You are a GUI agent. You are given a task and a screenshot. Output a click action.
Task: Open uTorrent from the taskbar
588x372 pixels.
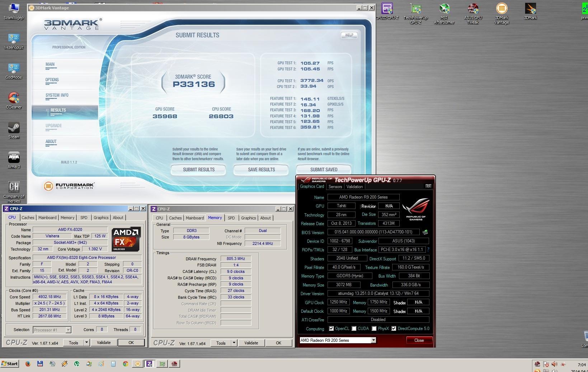point(77,364)
